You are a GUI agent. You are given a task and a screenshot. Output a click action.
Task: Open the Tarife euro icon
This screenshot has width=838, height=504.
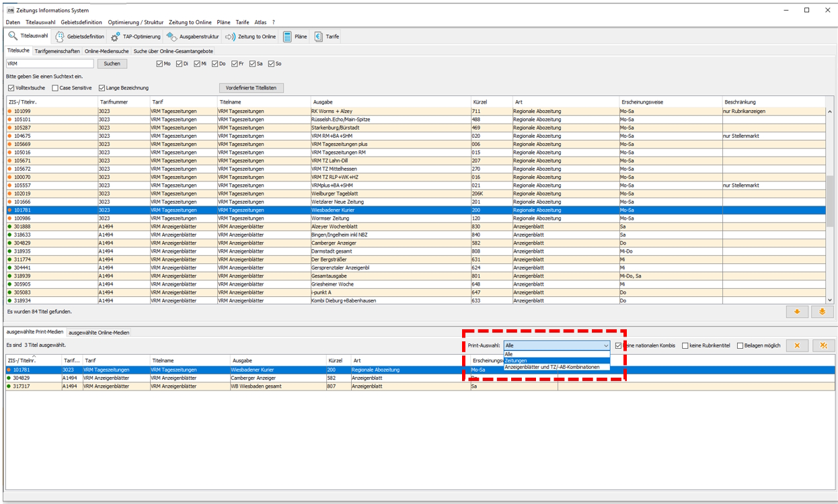tap(319, 37)
